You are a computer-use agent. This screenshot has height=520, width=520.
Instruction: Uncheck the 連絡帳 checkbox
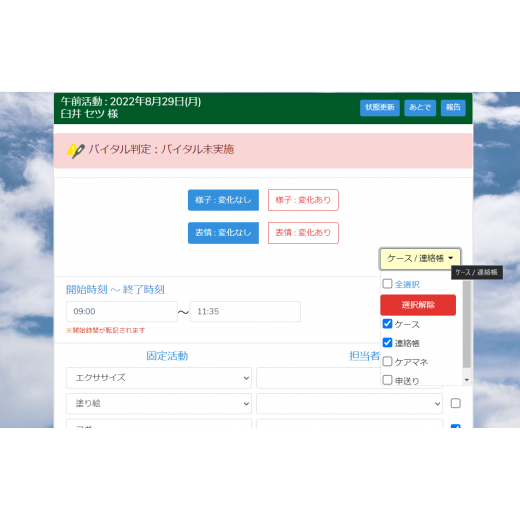tap(387, 342)
